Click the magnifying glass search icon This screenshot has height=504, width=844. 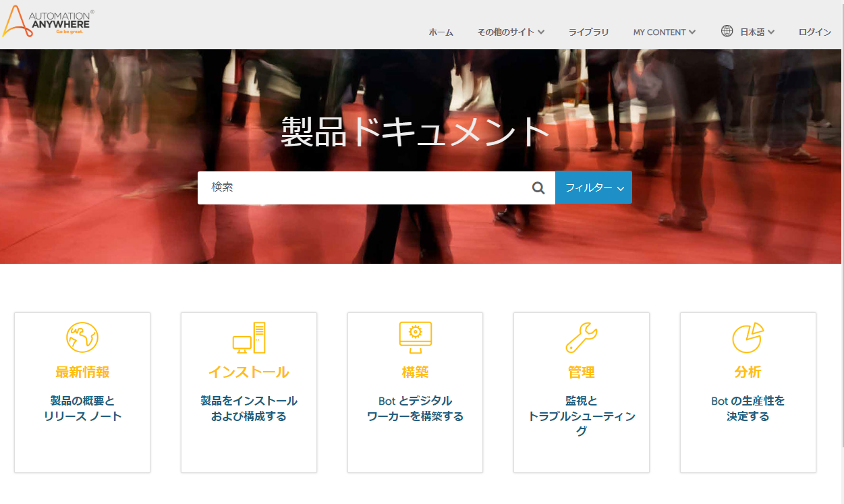coord(538,188)
